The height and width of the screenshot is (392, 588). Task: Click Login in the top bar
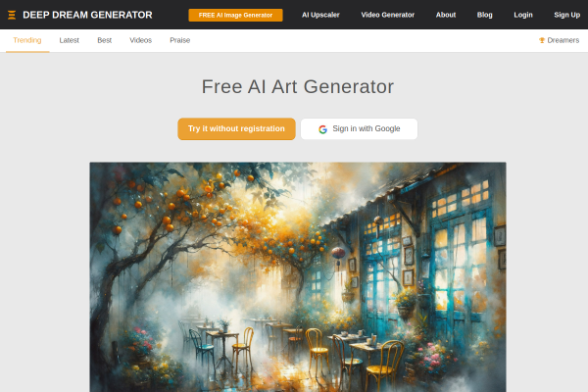pyautogui.click(x=523, y=15)
